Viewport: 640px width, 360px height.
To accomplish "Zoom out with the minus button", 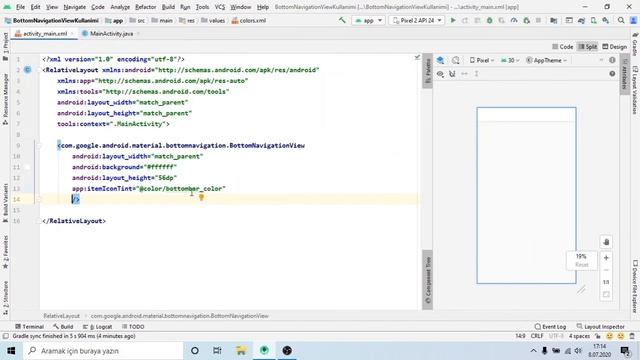I will 606,270.
